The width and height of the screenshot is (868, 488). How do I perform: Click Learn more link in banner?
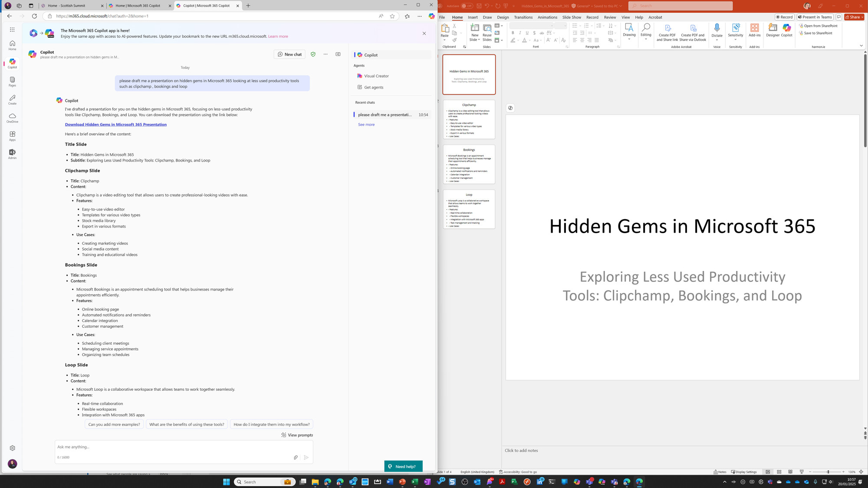[278, 36]
